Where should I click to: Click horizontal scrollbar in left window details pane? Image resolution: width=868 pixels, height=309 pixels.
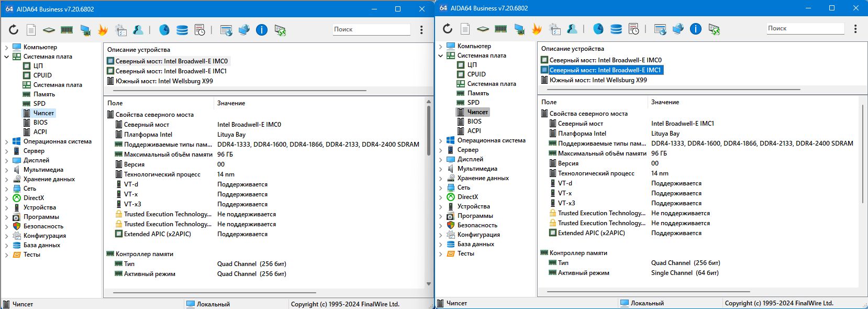(215, 292)
